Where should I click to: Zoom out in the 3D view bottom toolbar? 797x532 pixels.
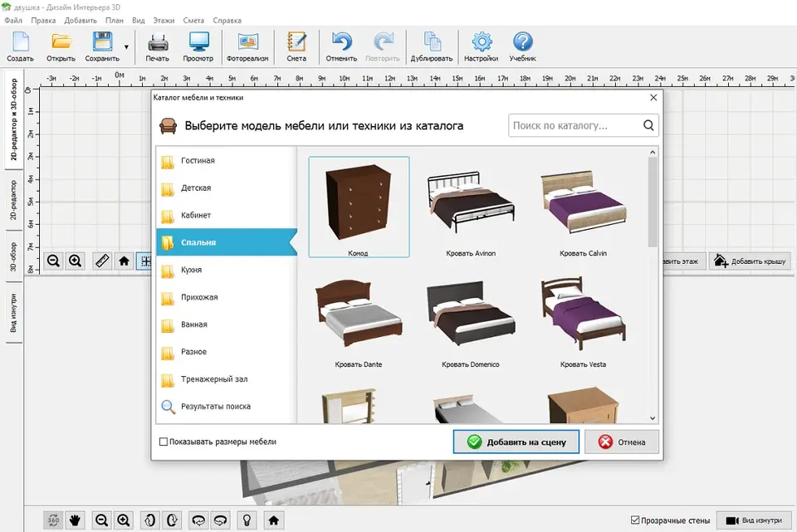[x=101, y=520]
